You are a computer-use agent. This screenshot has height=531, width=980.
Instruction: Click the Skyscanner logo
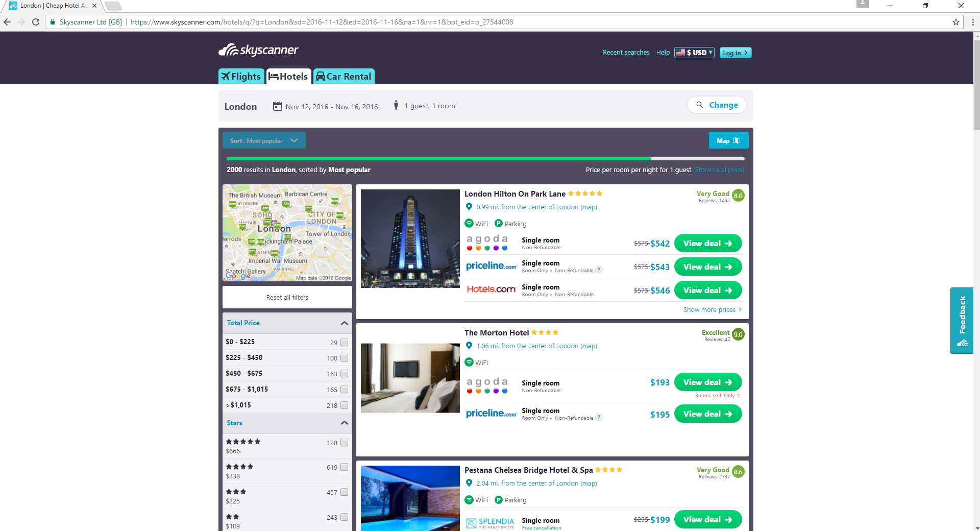click(x=258, y=50)
